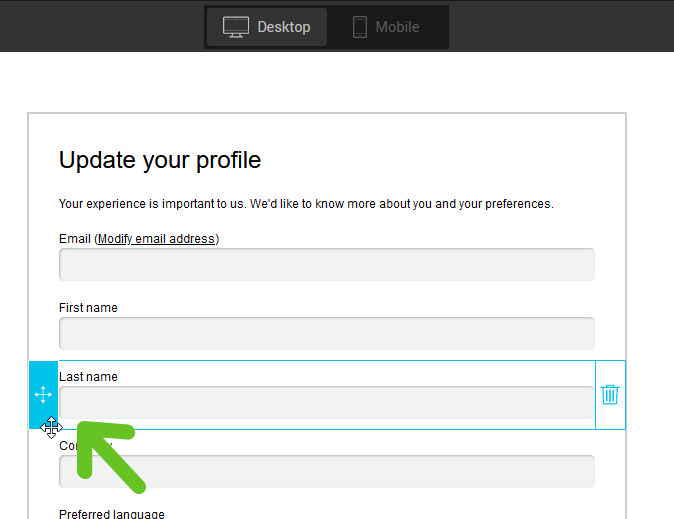
Task: Switch to the Mobile preview tab
Action: coord(387,27)
